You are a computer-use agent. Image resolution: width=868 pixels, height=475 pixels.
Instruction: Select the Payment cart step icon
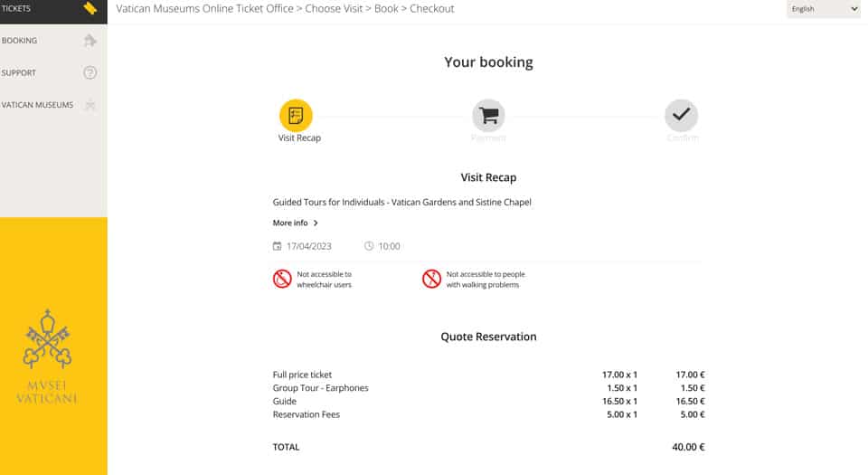tap(488, 115)
